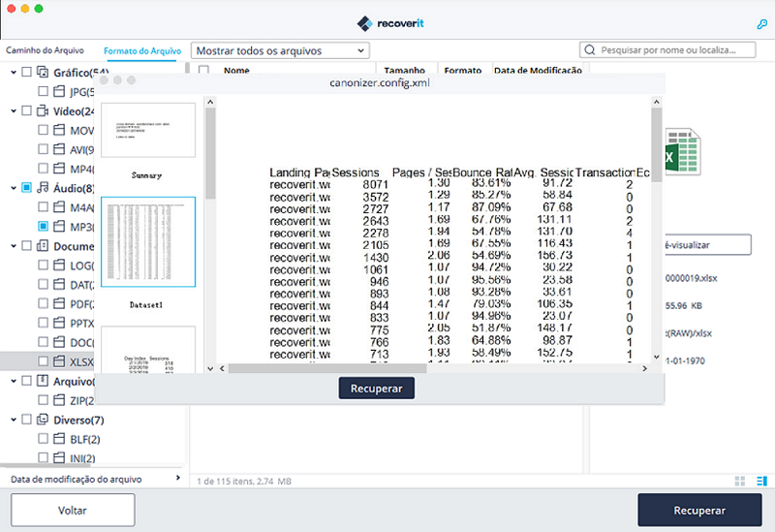Click the Documento category icon
The image size is (775, 532).
43,246
